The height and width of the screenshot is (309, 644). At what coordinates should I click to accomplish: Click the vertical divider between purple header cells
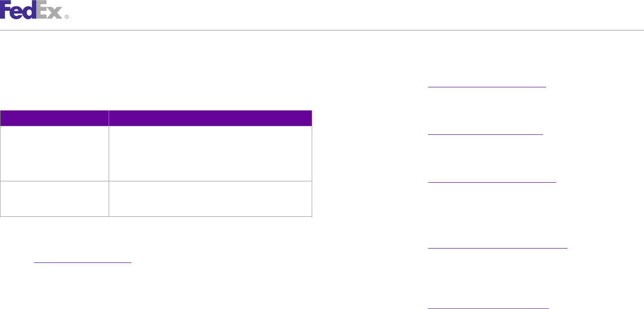tap(109, 118)
